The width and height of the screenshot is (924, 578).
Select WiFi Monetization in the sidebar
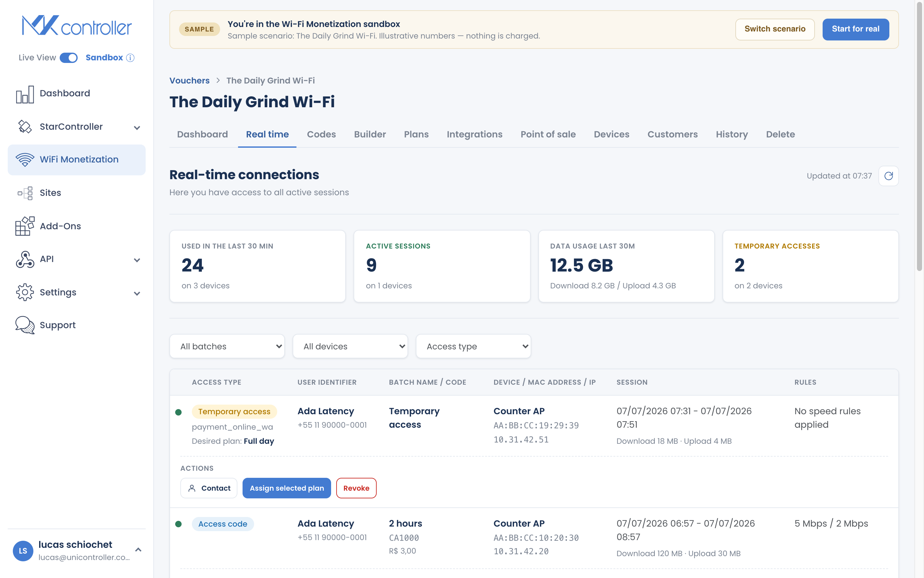[x=76, y=160]
